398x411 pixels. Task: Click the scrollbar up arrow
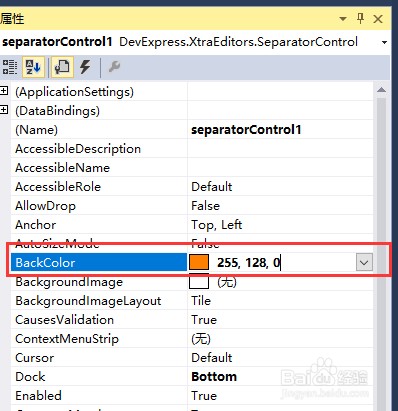click(382, 90)
